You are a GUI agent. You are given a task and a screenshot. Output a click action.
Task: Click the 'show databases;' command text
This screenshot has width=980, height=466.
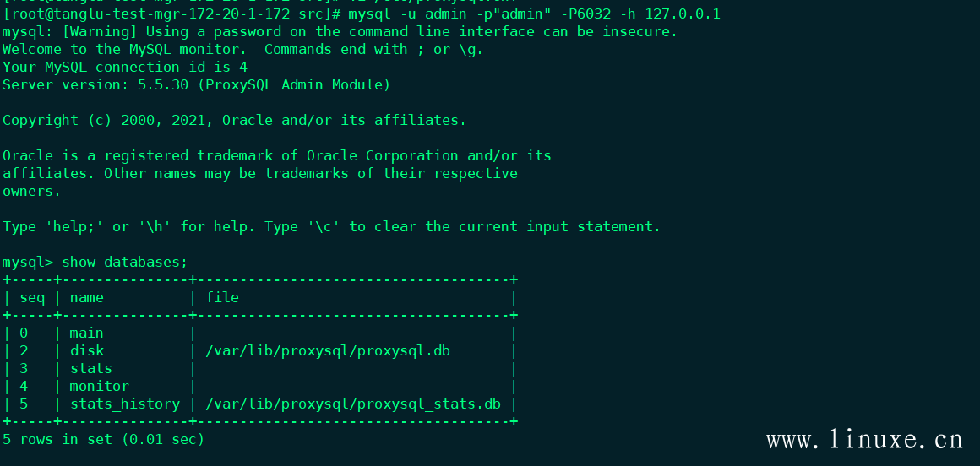click(124, 262)
